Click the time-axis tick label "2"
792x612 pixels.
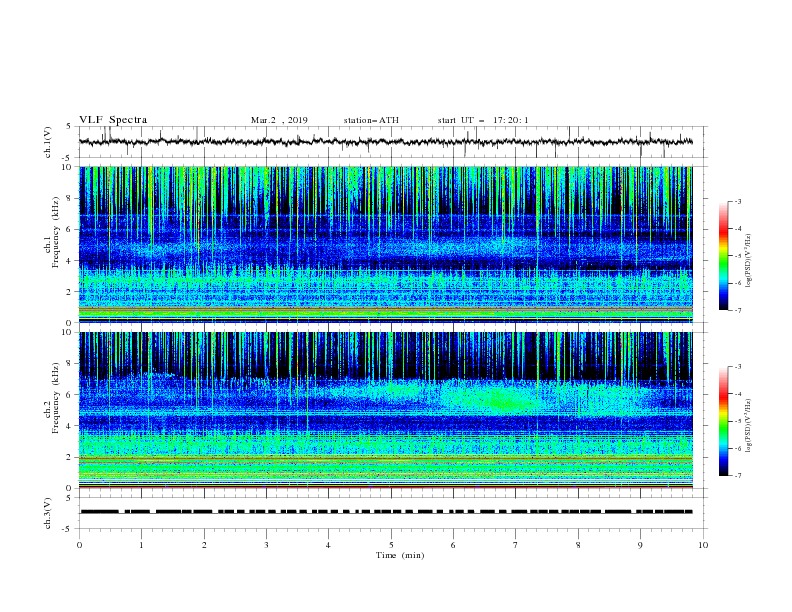click(204, 545)
